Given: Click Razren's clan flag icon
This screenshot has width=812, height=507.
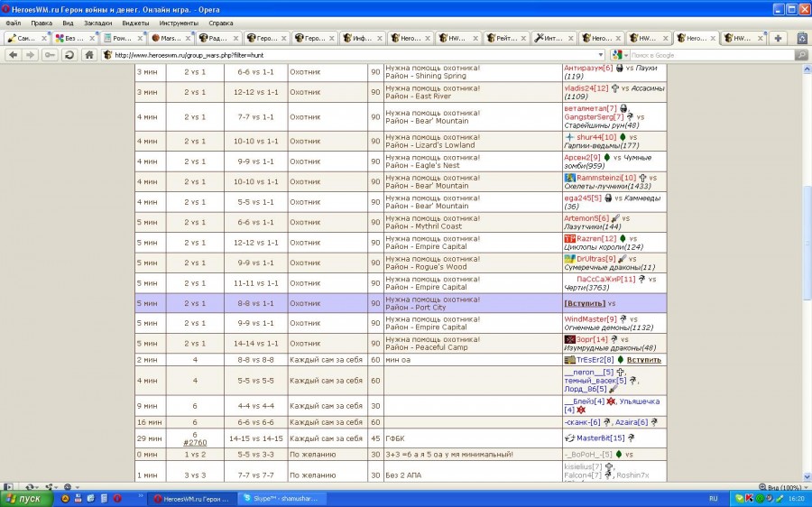Looking at the screenshot, I should (569, 239).
